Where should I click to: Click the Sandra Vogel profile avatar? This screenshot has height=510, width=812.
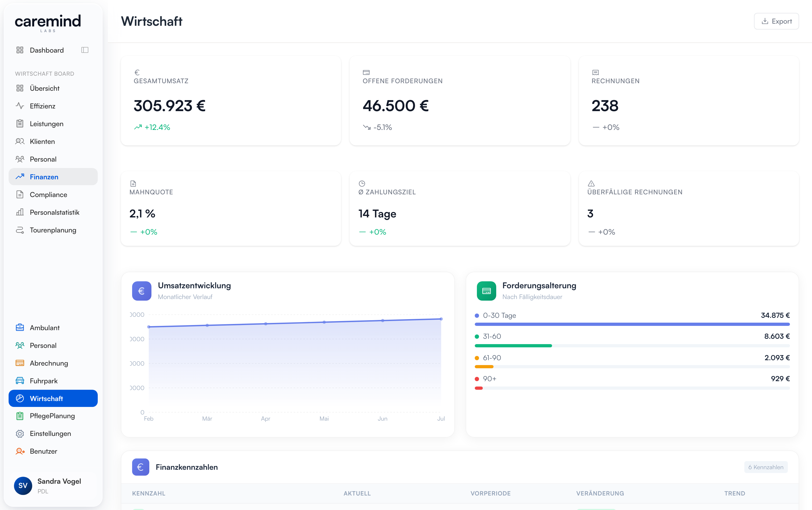[23, 485]
